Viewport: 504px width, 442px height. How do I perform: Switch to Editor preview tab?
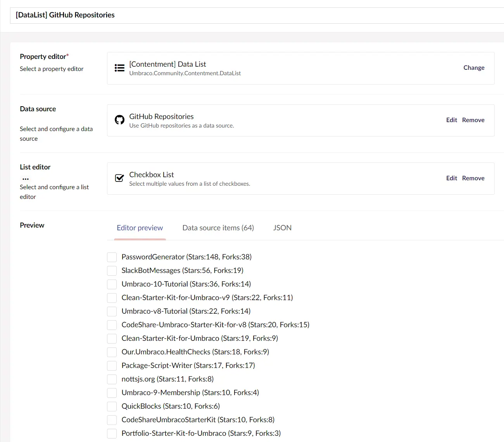pos(140,228)
